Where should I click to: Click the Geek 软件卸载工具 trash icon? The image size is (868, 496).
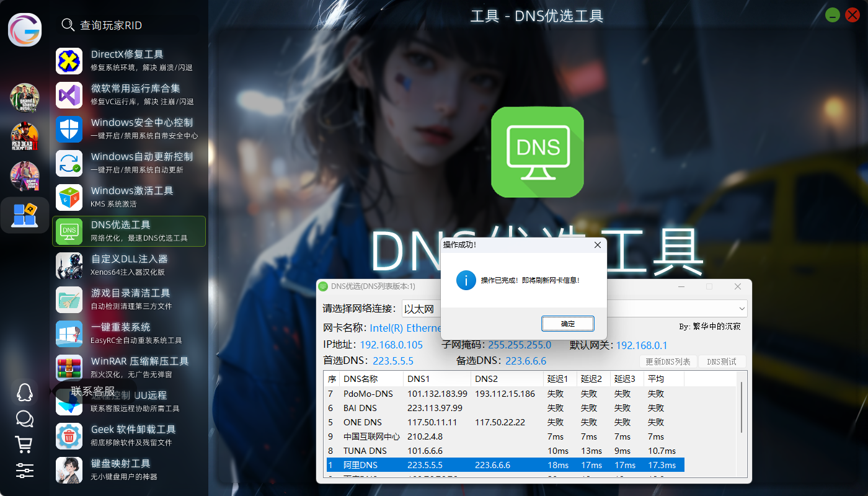pos(69,436)
